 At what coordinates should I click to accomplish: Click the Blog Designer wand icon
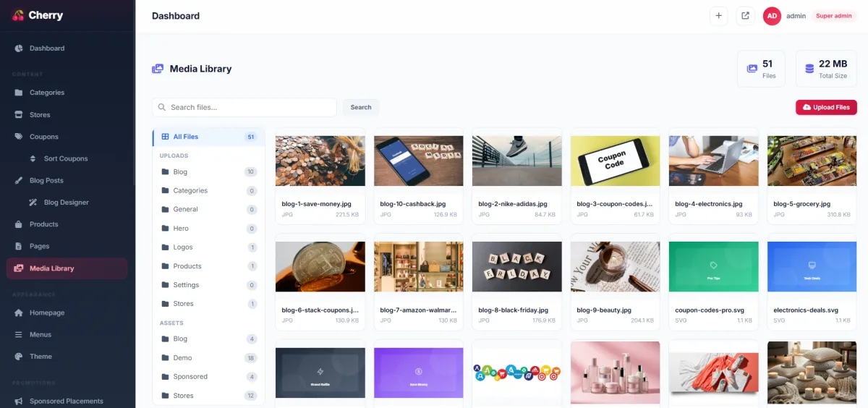pyautogui.click(x=33, y=203)
